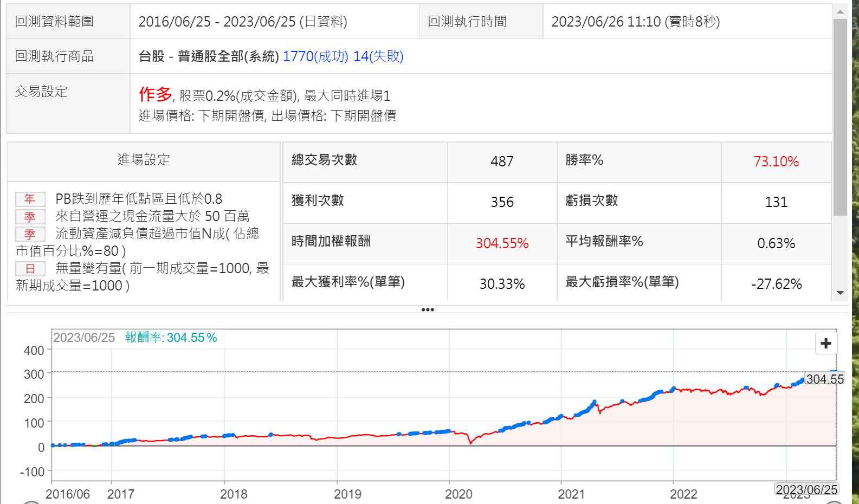Click the 進場設定 panel header

point(144,160)
